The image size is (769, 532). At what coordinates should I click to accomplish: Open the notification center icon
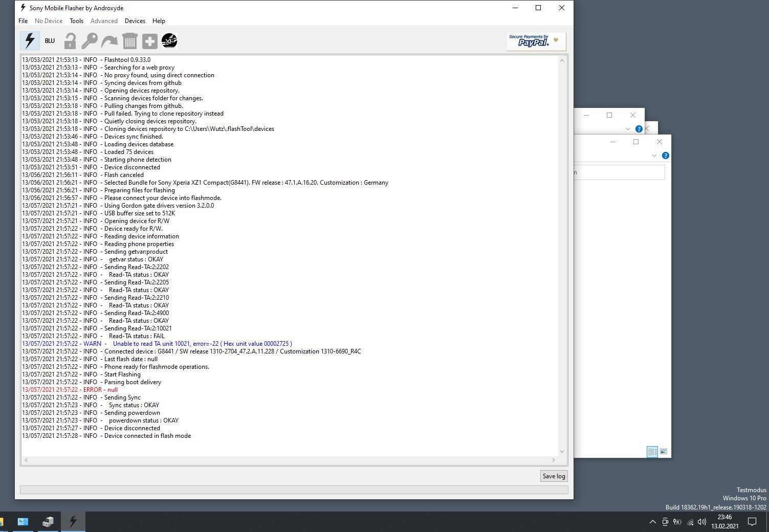(752, 522)
